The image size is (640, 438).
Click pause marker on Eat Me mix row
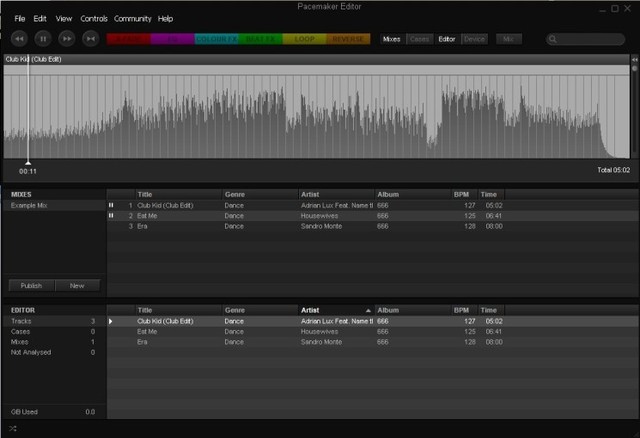[111, 216]
